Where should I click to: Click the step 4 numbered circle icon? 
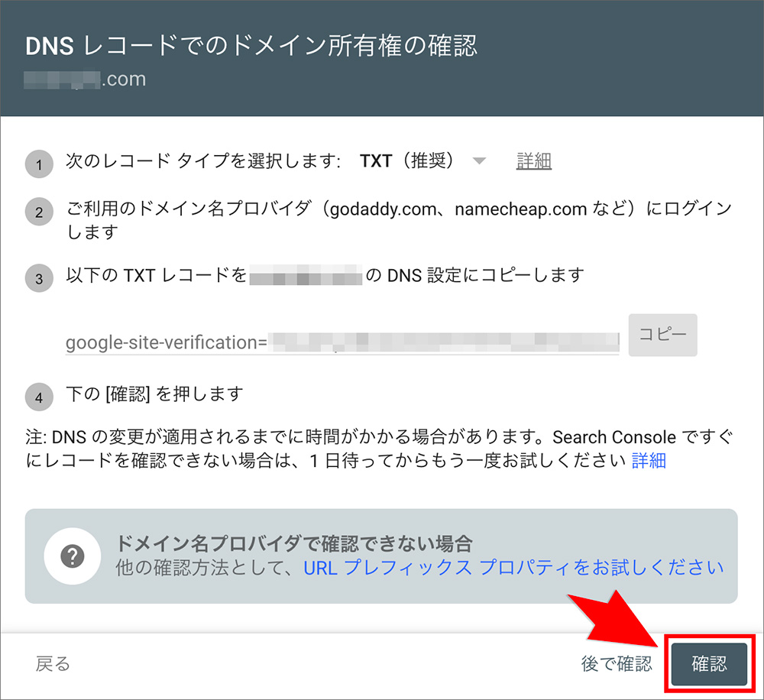coord(39,397)
